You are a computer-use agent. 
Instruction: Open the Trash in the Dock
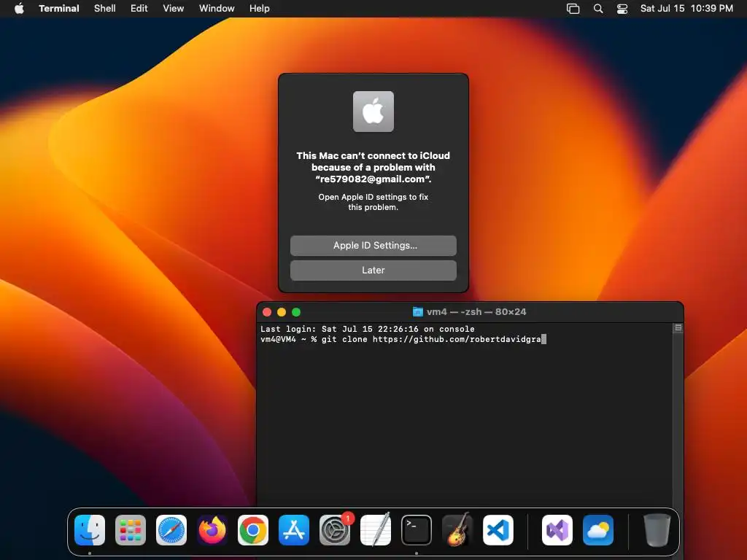pyautogui.click(x=657, y=530)
